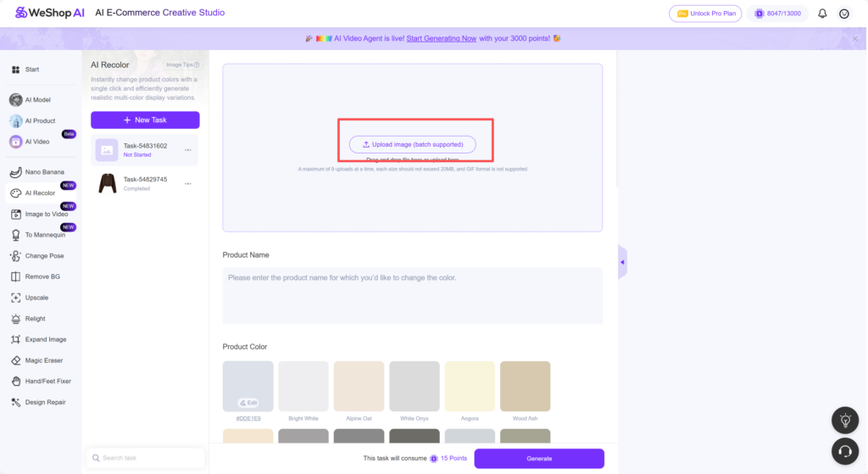Screen dimensions: 868x474
Task: Follow the Start Generating Now link
Action: pos(441,38)
